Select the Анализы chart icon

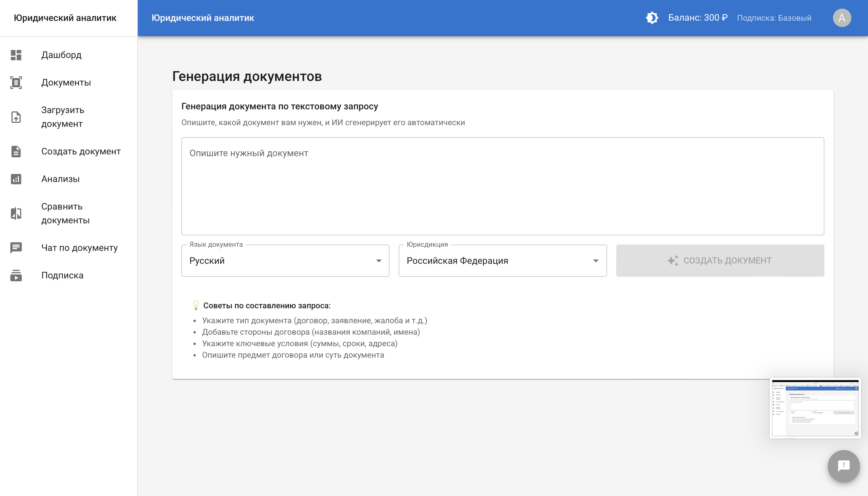click(16, 179)
